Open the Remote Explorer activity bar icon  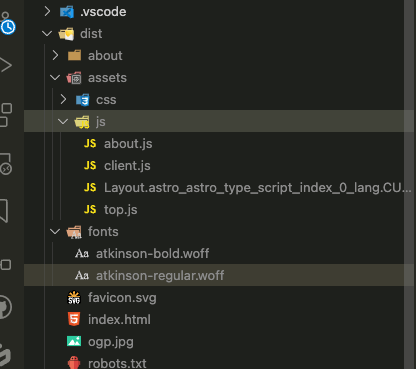[x=5, y=164]
